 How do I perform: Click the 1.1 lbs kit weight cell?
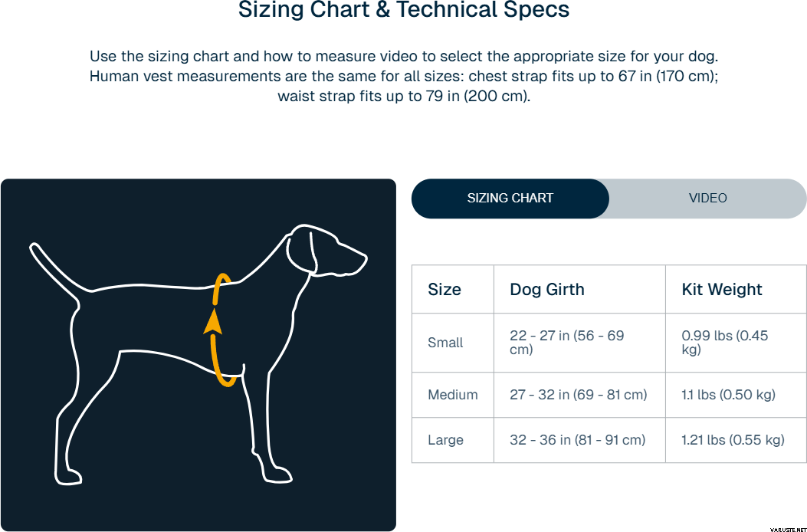click(728, 395)
